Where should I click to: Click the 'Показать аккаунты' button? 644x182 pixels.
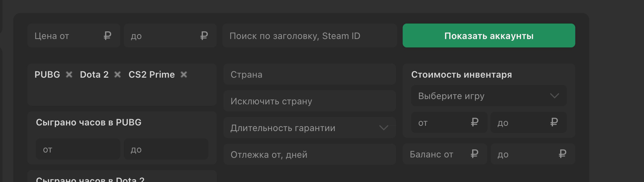(x=489, y=35)
